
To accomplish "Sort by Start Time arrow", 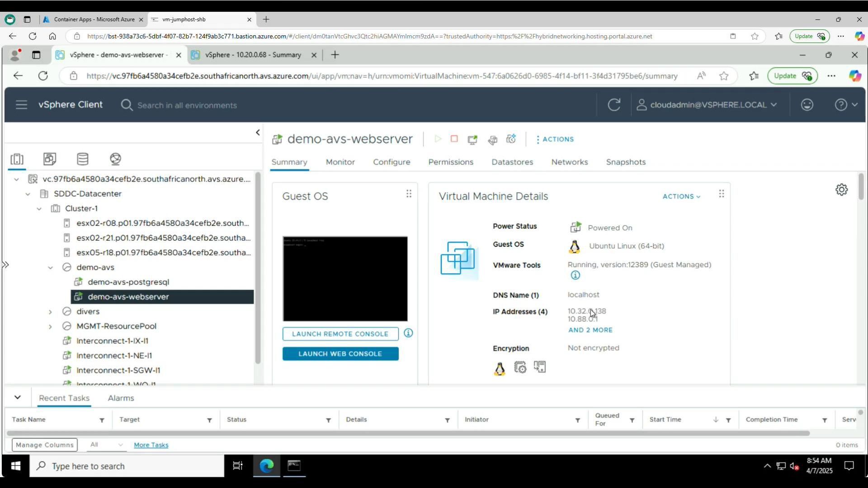I will point(716,420).
